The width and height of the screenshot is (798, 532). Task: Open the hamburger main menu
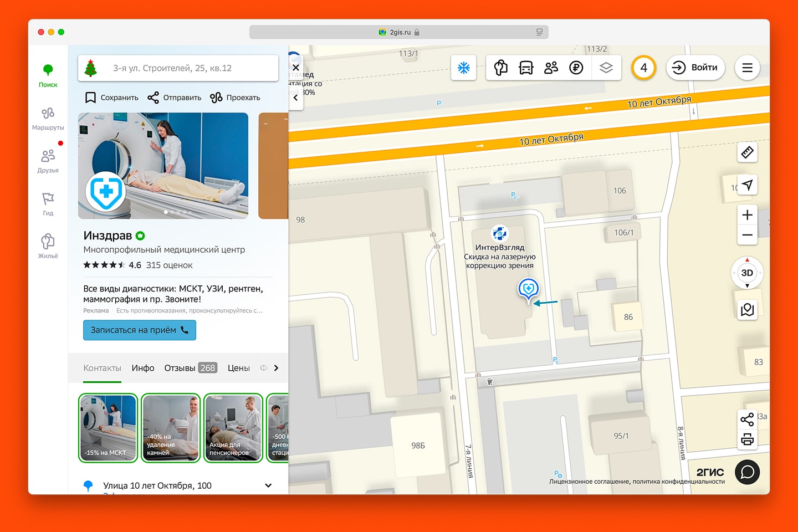click(747, 68)
